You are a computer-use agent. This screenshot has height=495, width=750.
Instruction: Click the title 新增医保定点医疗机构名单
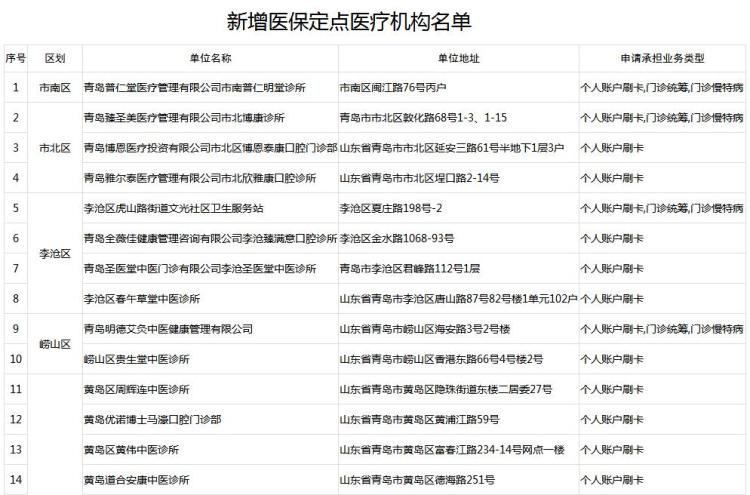[x=349, y=22]
